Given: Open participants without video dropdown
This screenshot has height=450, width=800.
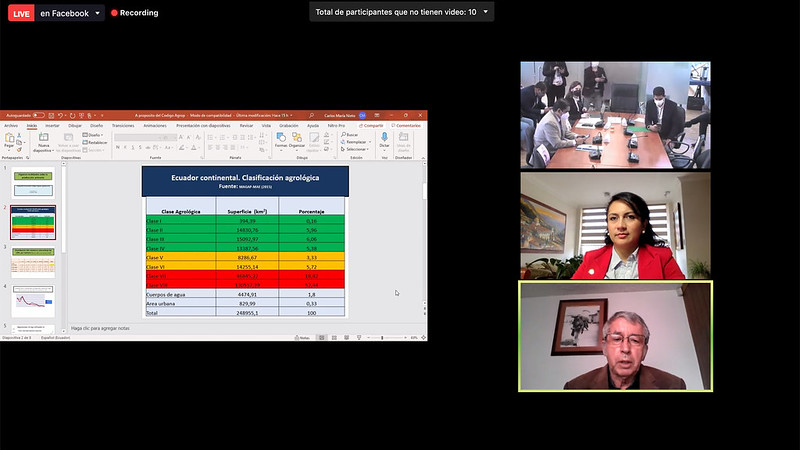Looking at the screenshot, I should [486, 12].
